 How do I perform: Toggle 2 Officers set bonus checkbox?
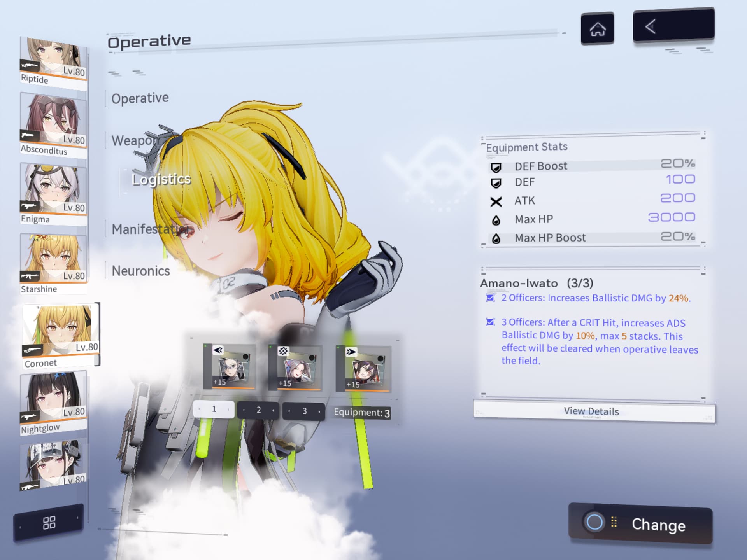(x=490, y=298)
